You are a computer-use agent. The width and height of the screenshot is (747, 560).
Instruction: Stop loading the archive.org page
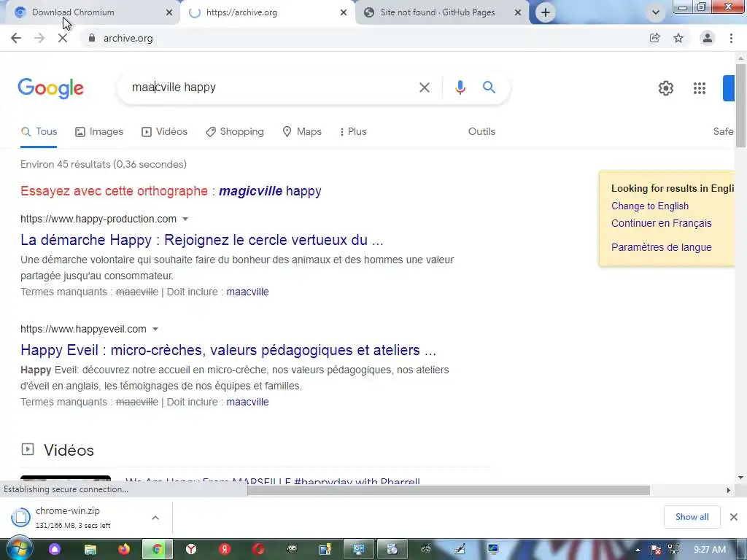[63, 38]
